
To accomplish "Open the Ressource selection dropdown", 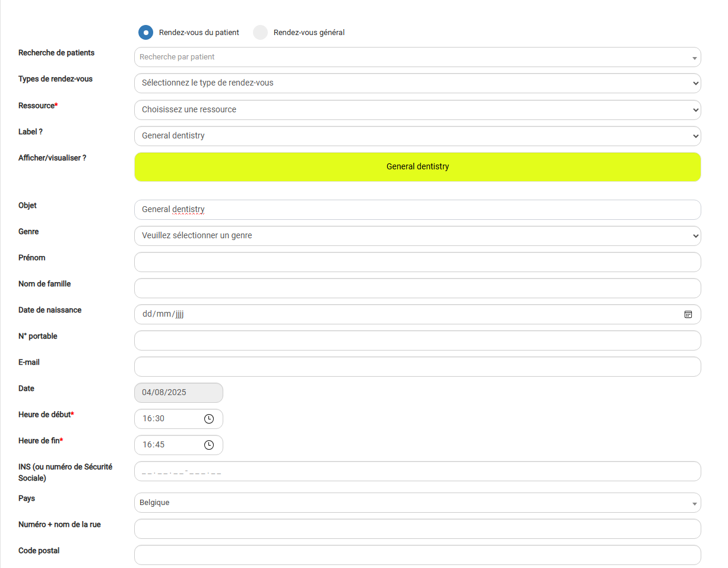I will coord(417,110).
